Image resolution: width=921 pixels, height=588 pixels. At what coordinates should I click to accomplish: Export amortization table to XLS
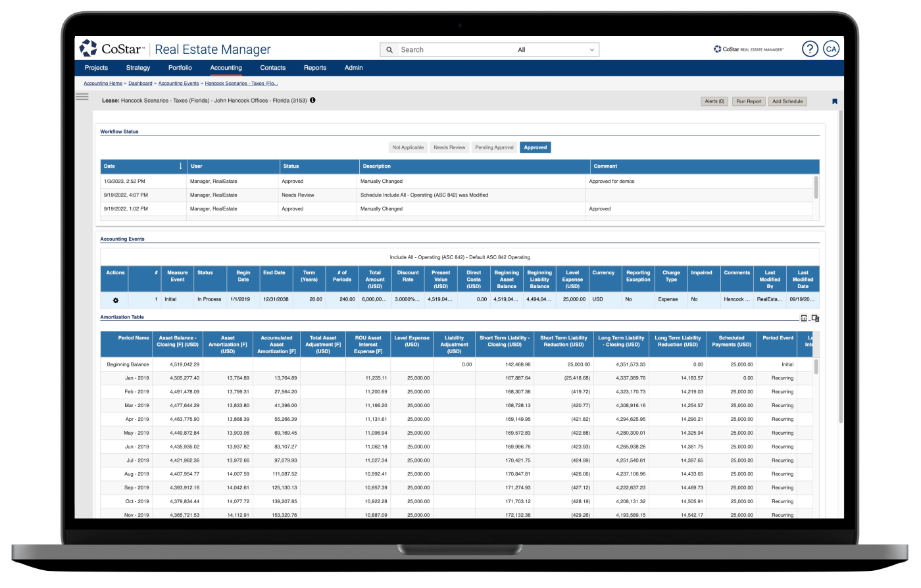tap(803, 318)
